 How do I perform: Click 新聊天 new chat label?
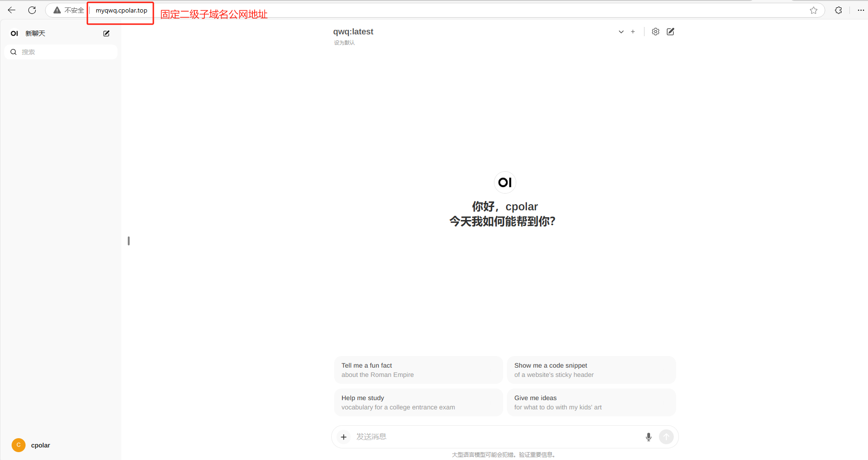(x=35, y=33)
